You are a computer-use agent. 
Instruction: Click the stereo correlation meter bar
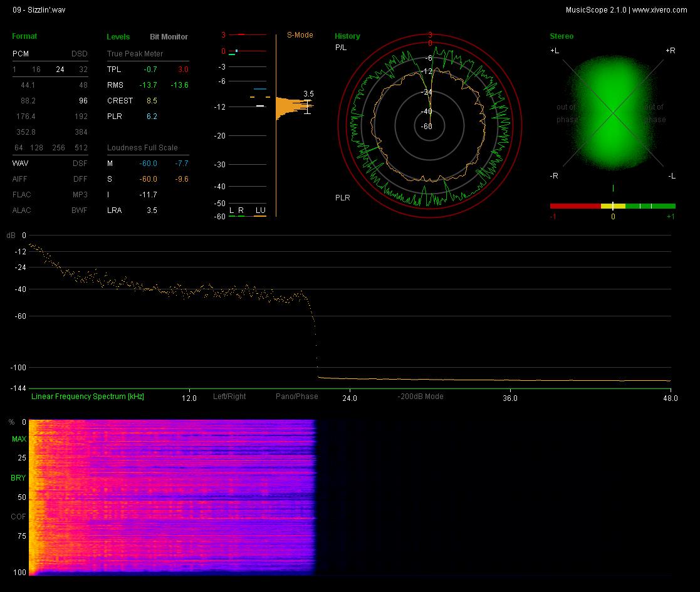pos(612,206)
